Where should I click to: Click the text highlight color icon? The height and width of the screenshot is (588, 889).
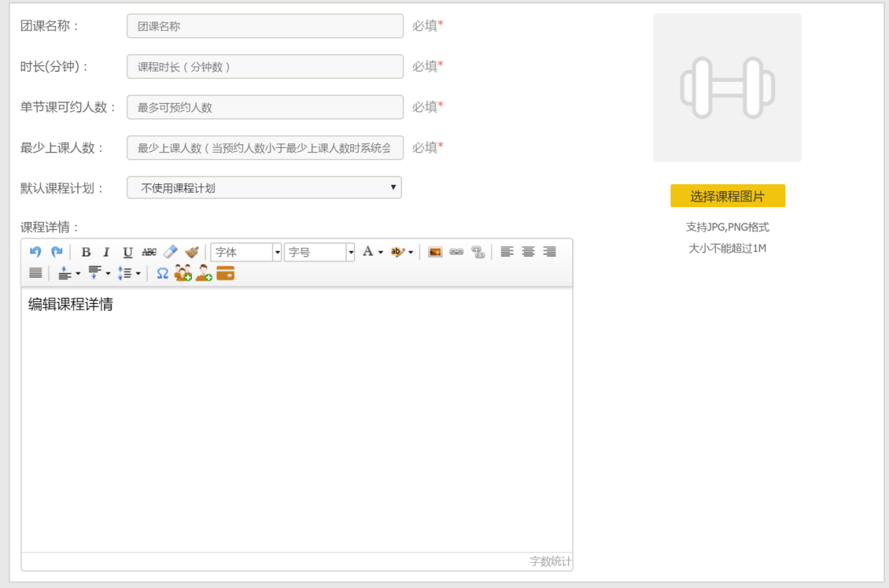[398, 252]
